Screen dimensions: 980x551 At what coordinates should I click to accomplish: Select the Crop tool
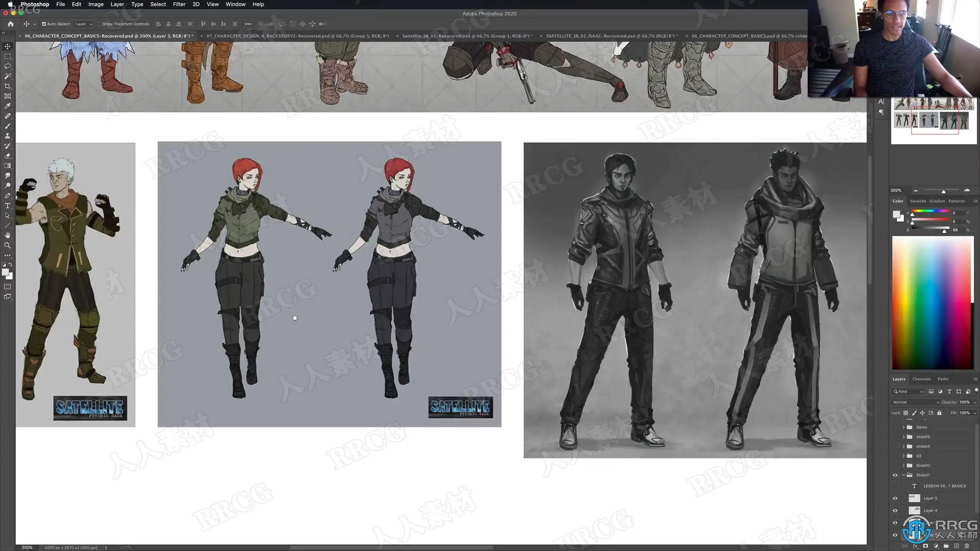point(7,86)
